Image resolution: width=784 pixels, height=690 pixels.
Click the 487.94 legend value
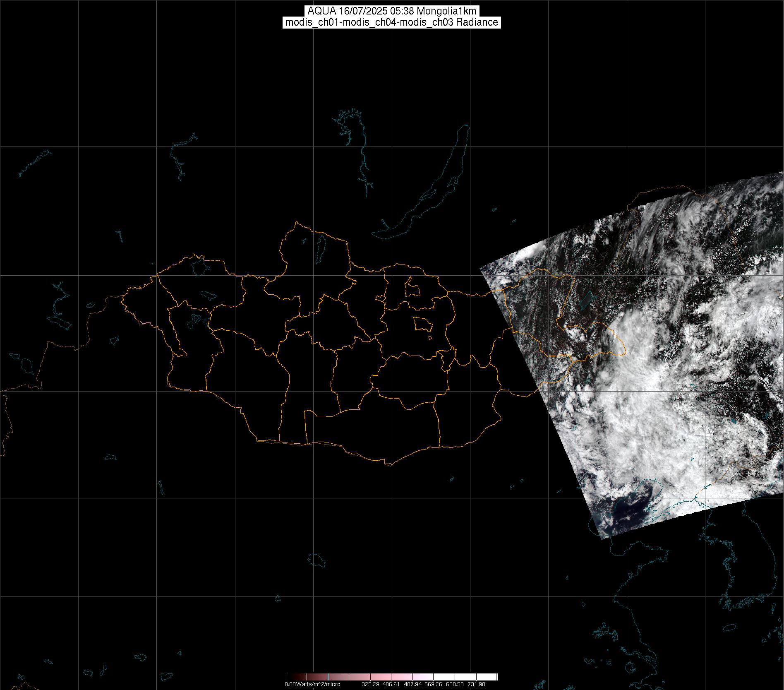click(413, 685)
